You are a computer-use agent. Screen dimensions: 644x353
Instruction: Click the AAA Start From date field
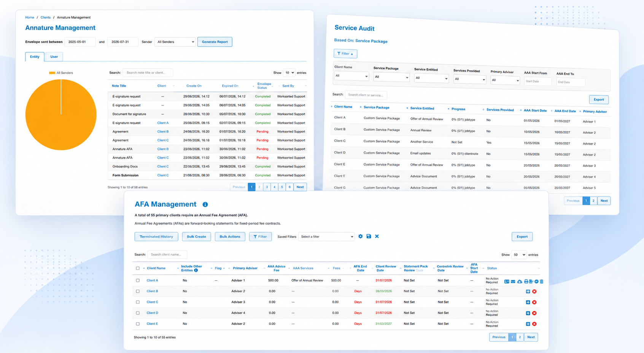pyautogui.click(x=537, y=81)
